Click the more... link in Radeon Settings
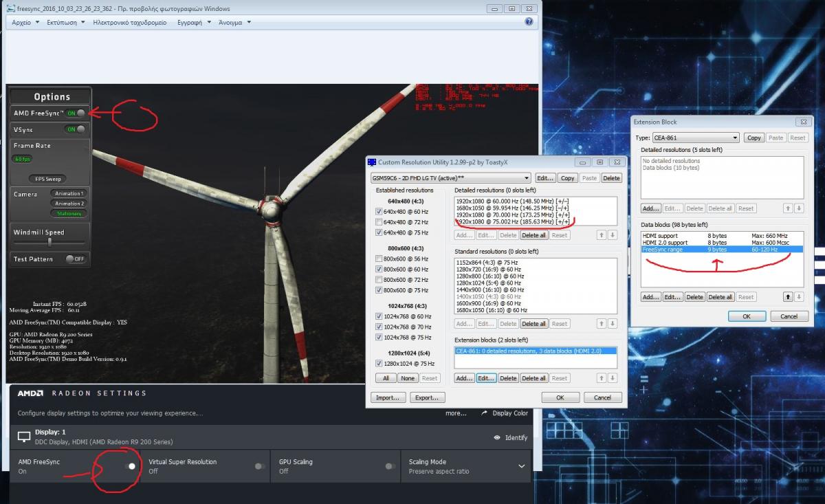This screenshot has height=504, width=825. click(456, 413)
